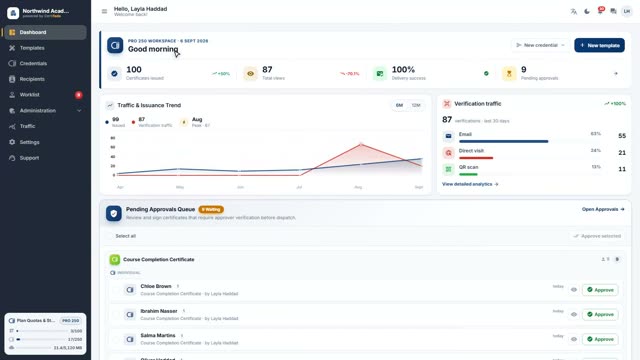Expand the Administration sidebar section
The image size is (640, 360).
[x=45, y=111]
